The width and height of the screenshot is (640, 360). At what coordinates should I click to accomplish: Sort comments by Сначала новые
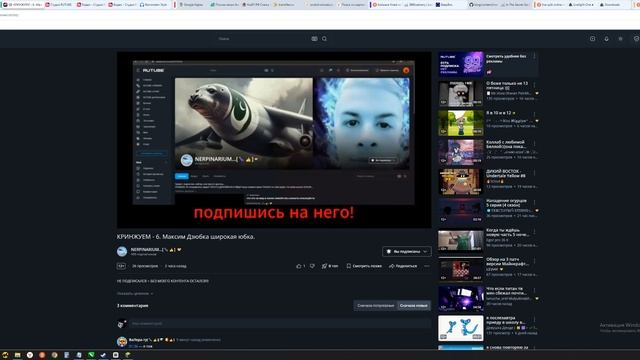coord(413,305)
